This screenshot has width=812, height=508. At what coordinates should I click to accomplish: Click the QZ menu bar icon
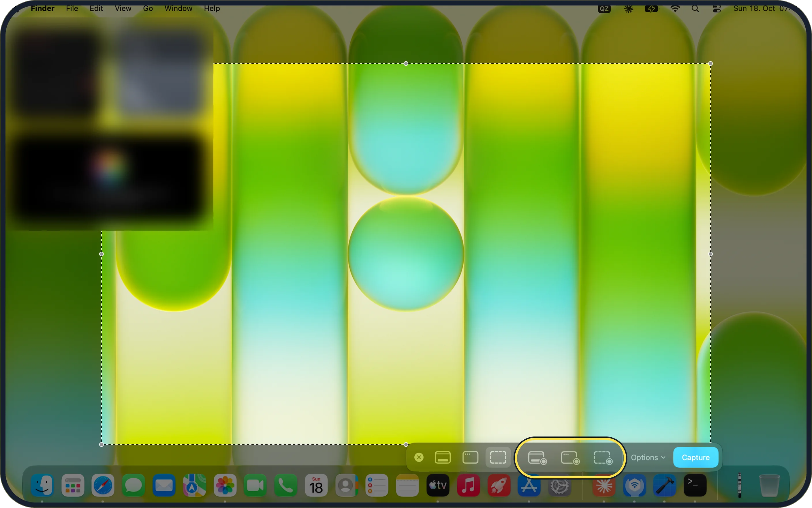pyautogui.click(x=604, y=9)
